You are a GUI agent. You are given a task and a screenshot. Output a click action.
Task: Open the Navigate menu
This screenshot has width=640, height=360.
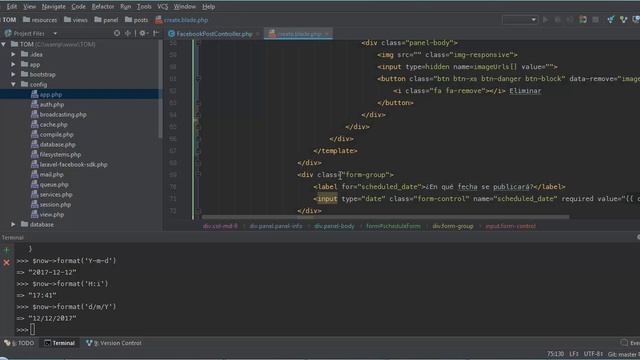coord(53,7)
